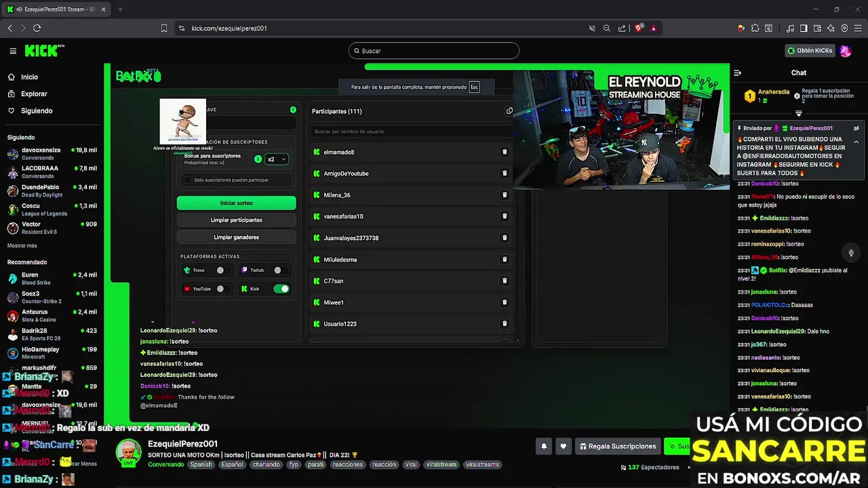Click 'Limpiar ganadores' button
This screenshot has height=488, width=868.
[x=236, y=237]
